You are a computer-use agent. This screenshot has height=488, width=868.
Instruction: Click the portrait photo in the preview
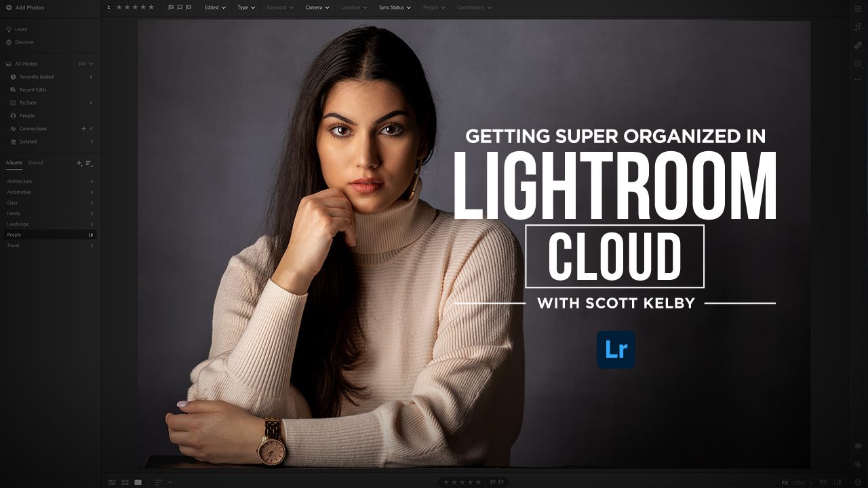tap(474, 244)
